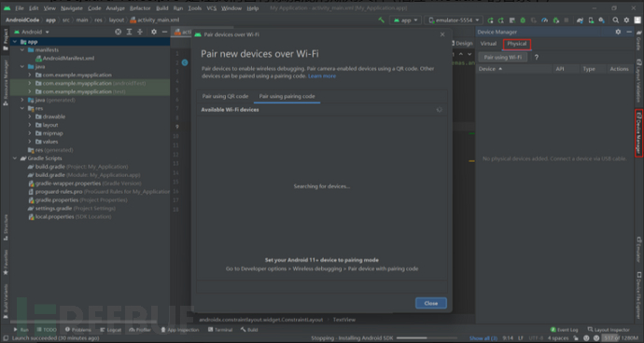Open the VCS menu

tap(212, 8)
